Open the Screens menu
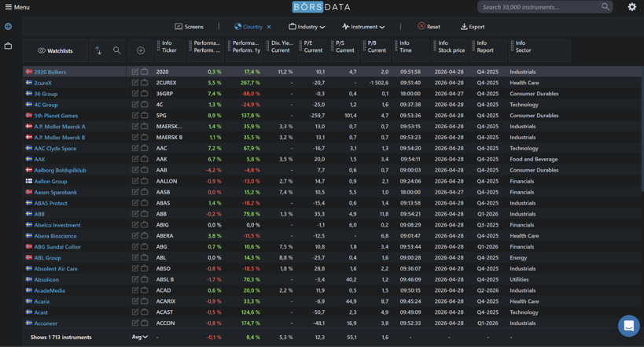The height and width of the screenshot is (347, 644). (189, 27)
